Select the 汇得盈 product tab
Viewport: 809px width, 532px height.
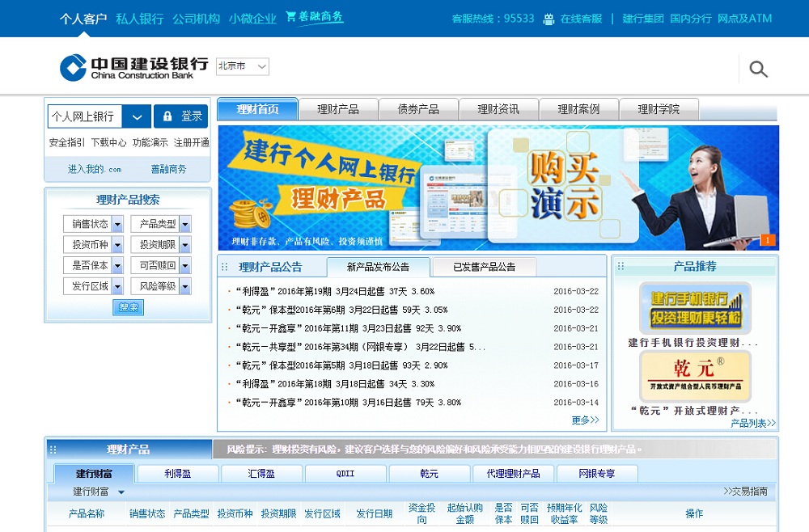tap(261, 473)
